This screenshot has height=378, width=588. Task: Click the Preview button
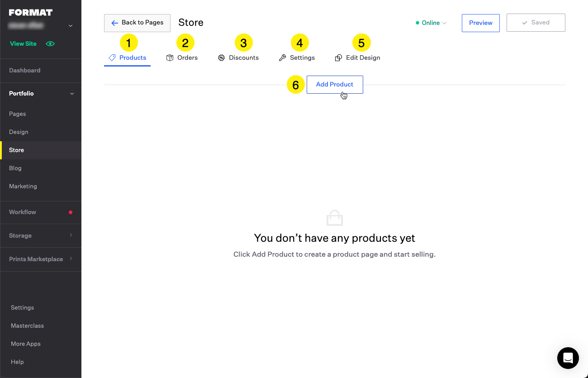(480, 23)
